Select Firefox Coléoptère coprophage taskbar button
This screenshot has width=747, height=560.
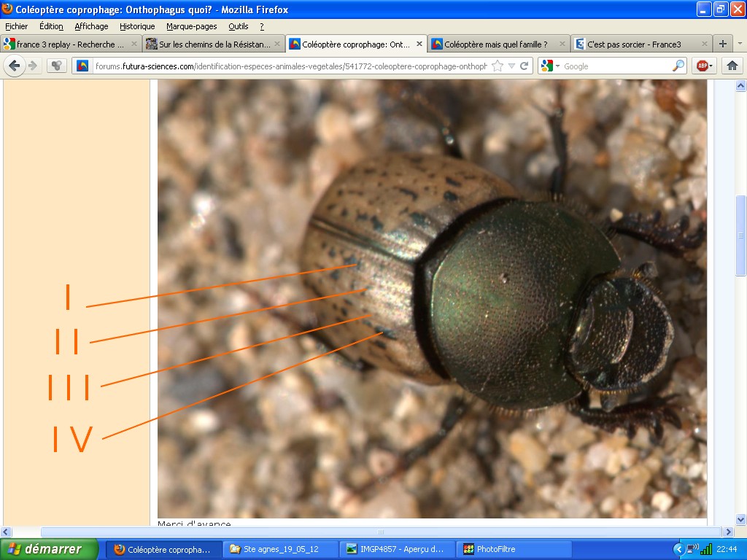(x=163, y=549)
